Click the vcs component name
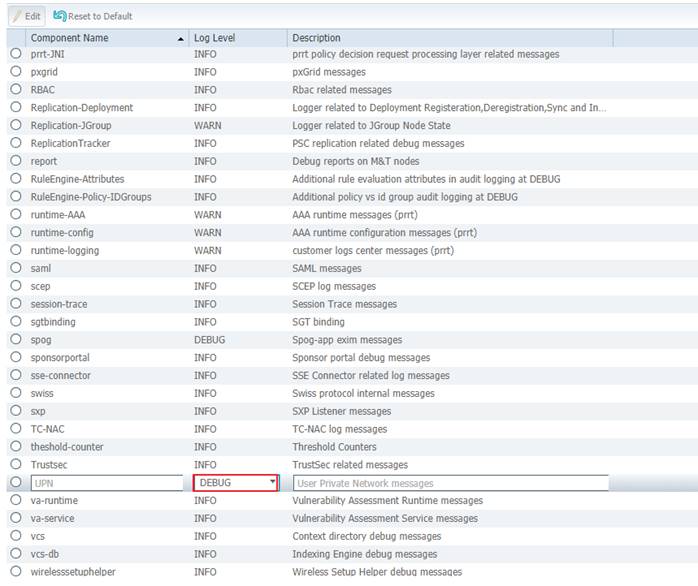 (37, 536)
